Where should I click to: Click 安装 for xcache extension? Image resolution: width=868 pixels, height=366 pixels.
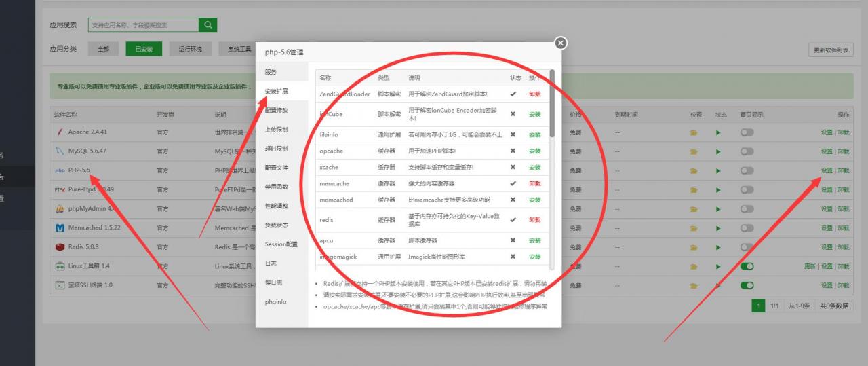[x=535, y=167]
